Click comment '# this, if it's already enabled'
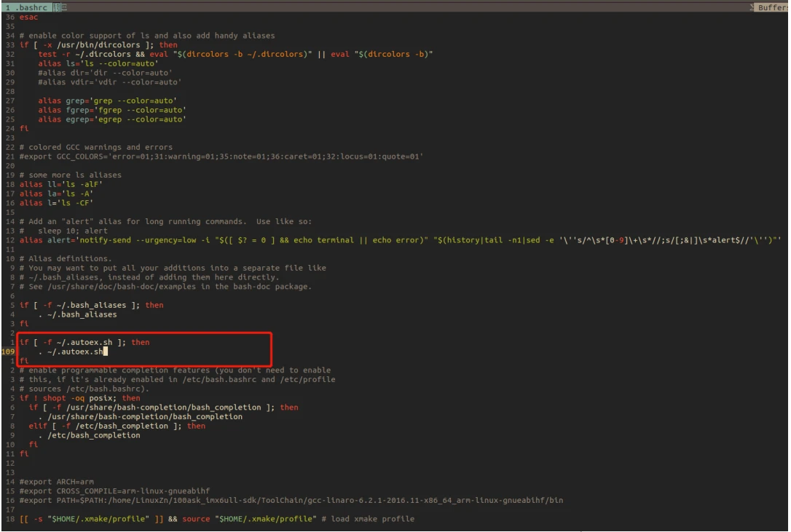 177,380
